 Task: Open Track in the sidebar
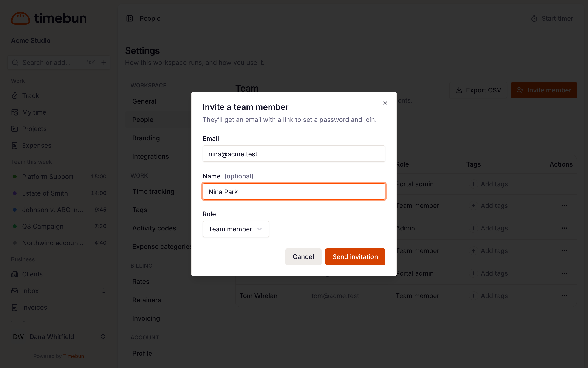[59, 96]
